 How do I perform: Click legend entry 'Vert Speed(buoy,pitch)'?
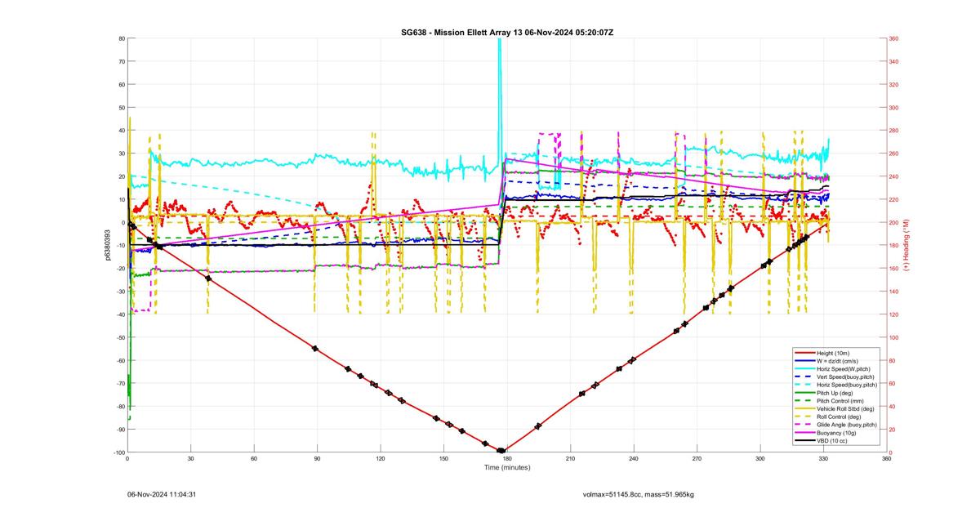(x=846, y=377)
